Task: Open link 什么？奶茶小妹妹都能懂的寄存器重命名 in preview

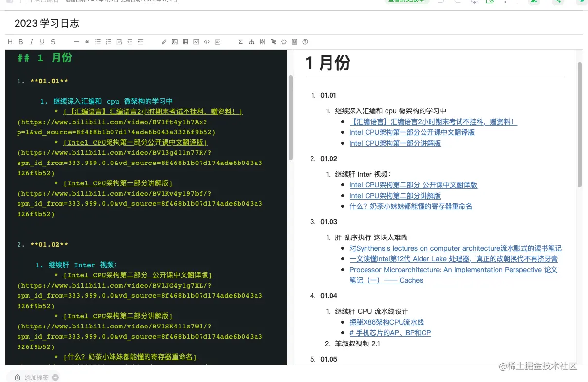Action: tap(411, 206)
